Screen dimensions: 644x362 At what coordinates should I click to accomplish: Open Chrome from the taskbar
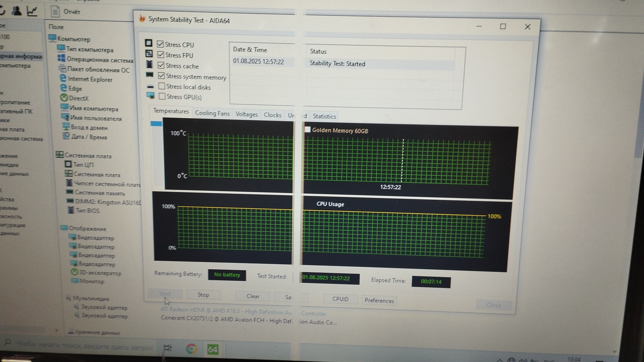coord(191,349)
